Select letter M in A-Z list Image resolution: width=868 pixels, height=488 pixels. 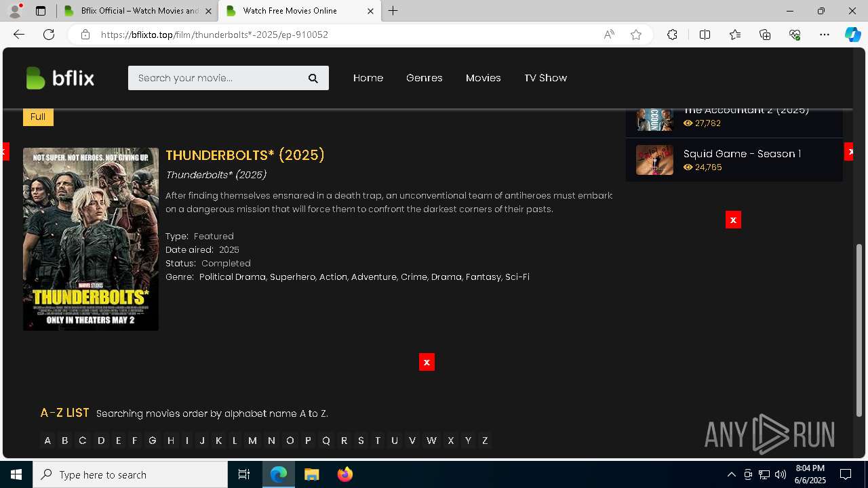(x=253, y=441)
